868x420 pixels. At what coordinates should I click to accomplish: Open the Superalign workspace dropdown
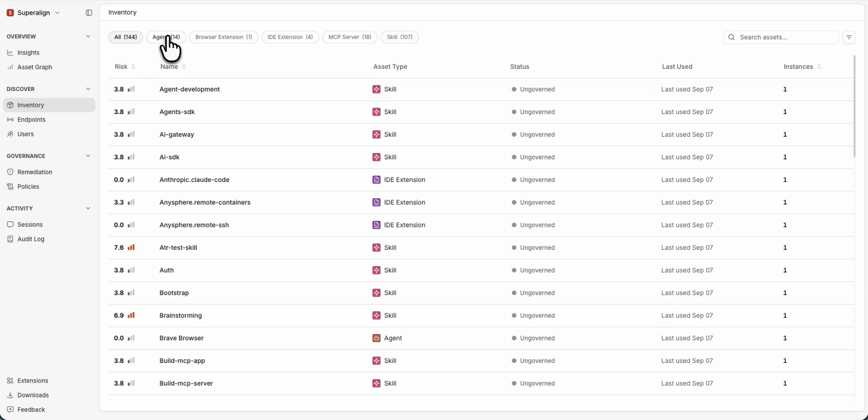(33, 13)
